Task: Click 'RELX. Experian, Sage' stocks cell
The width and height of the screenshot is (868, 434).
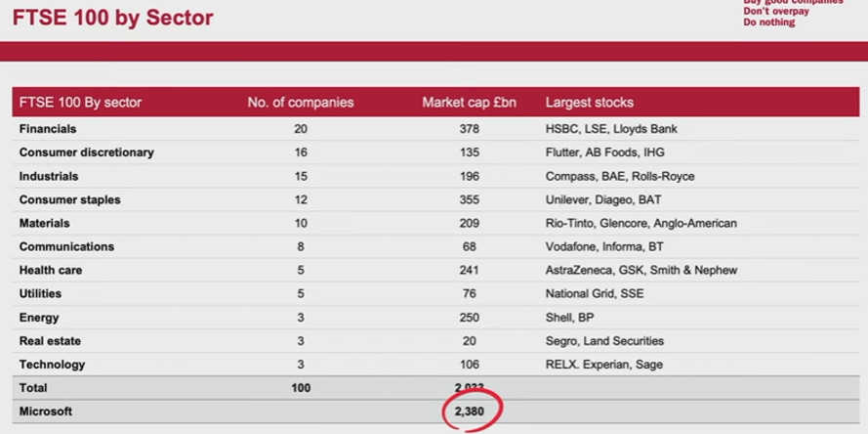Action: point(604,365)
